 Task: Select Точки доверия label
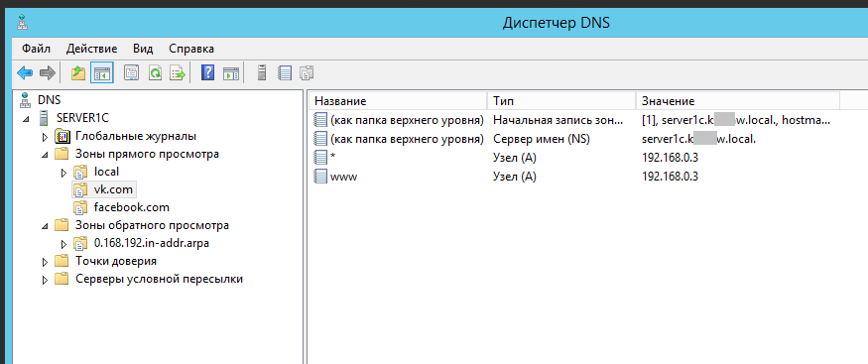tap(116, 261)
